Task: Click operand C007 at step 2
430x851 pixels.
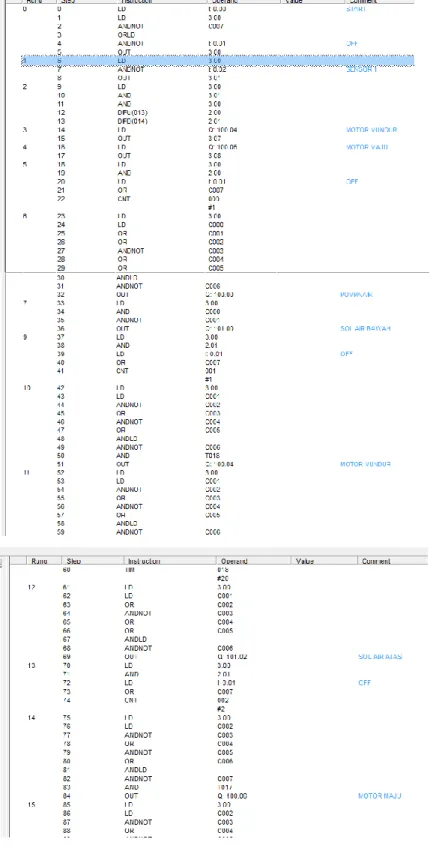Action: pos(216,26)
